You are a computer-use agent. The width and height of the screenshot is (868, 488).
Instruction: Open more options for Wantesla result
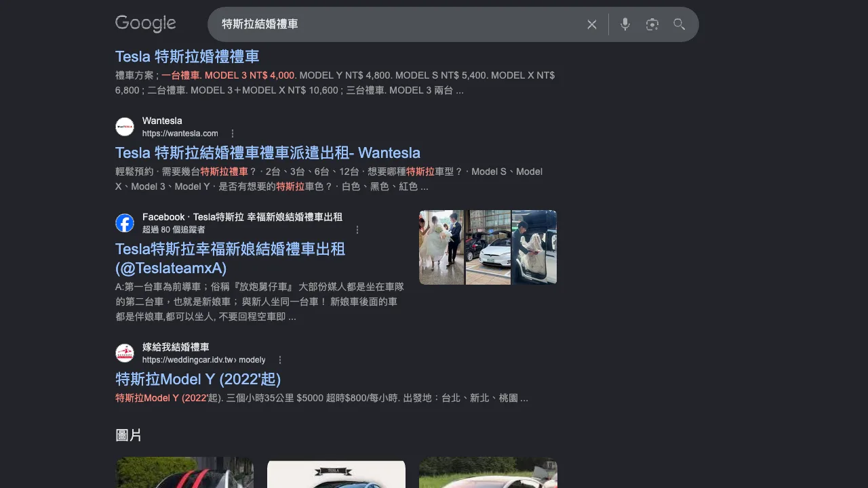tap(233, 134)
